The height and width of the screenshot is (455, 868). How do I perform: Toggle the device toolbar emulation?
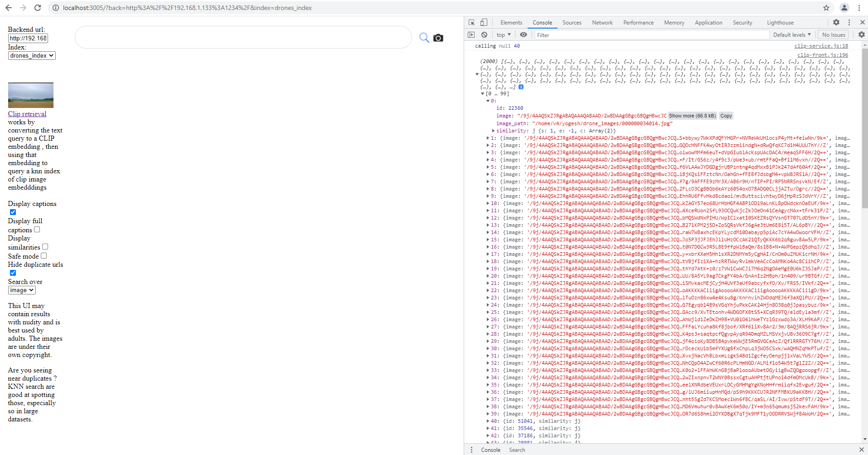click(x=483, y=22)
